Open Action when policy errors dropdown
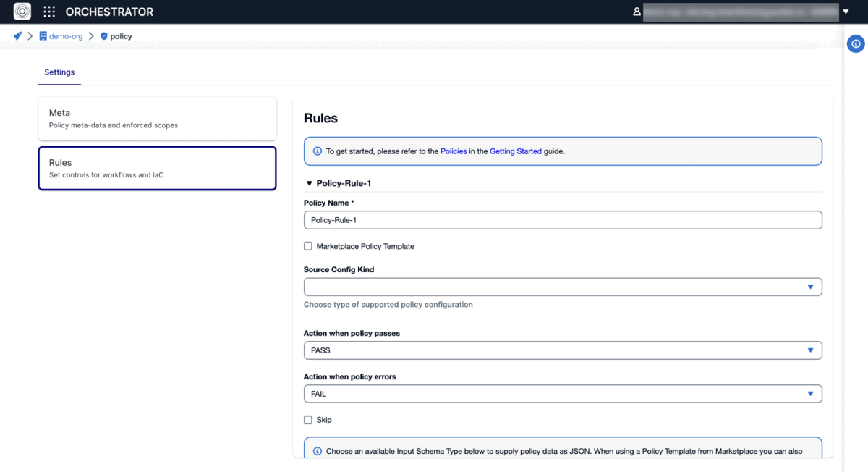The width and height of the screenshot is (868, 472). pos(562,394)
